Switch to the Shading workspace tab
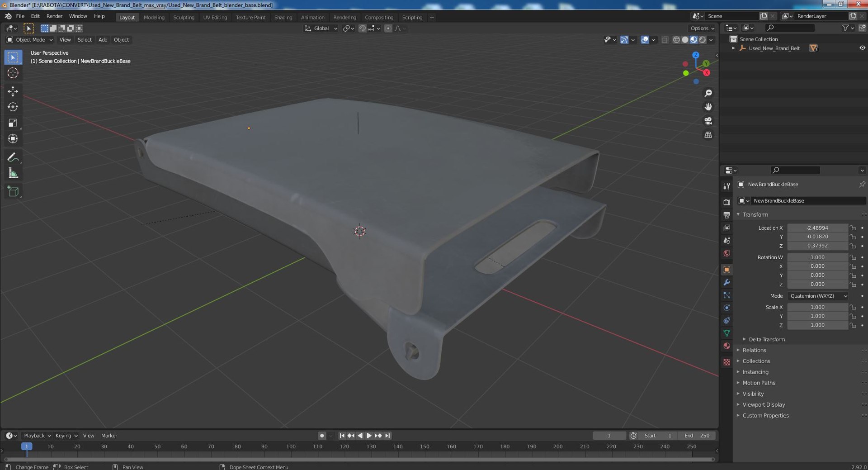 point(283,17)
